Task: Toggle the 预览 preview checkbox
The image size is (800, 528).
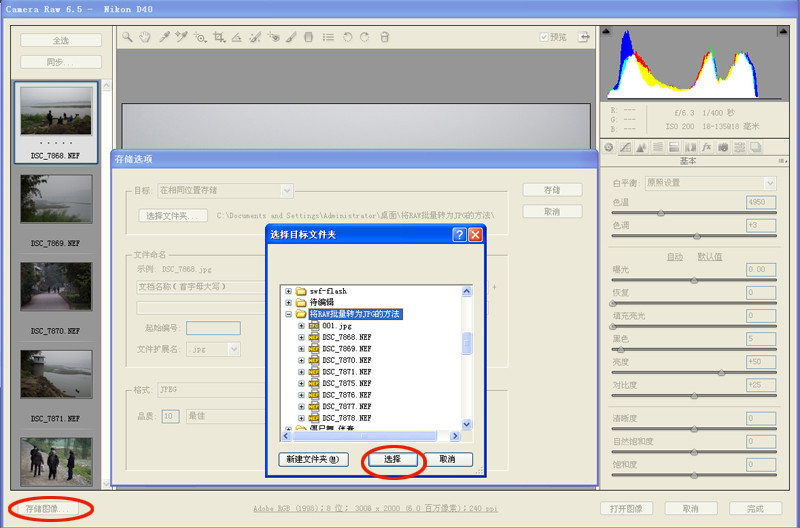Action: [544, 37]
